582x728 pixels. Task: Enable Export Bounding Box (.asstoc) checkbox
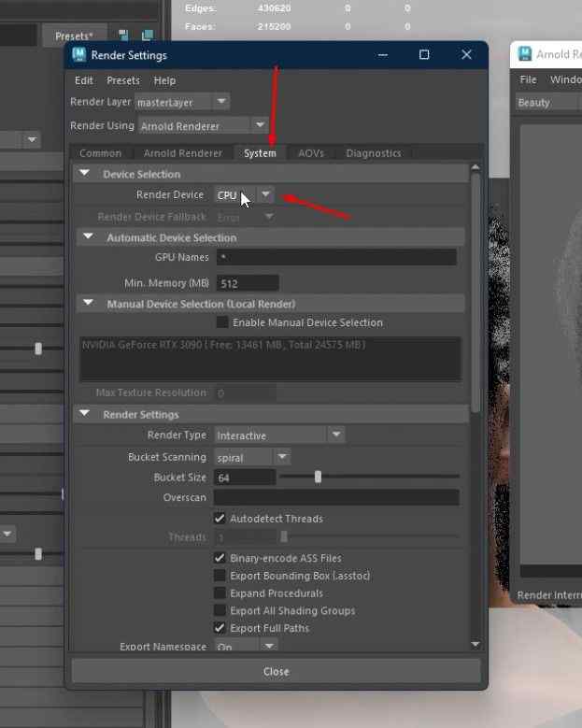point(220,576)
